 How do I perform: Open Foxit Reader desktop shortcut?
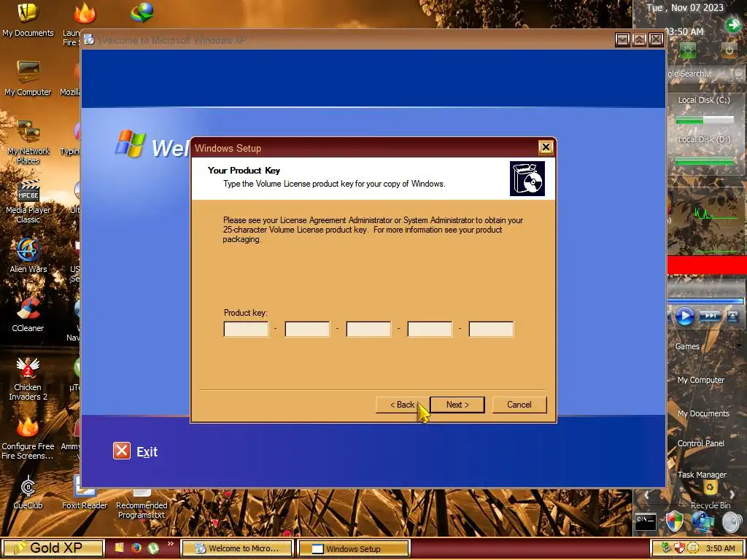click(85, 492)
